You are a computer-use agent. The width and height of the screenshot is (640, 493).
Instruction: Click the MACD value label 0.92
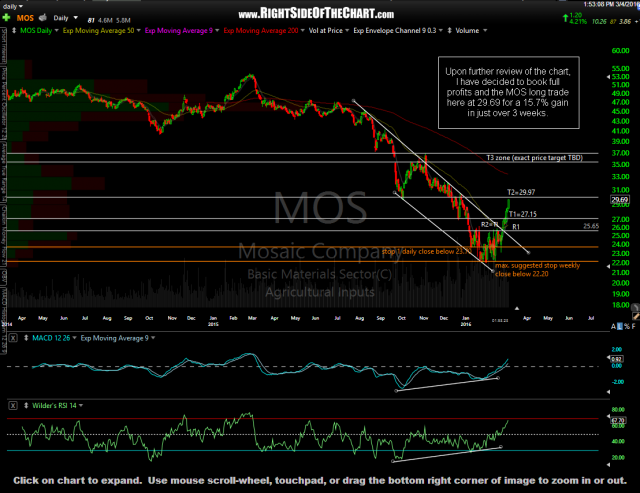coord(616,359)
